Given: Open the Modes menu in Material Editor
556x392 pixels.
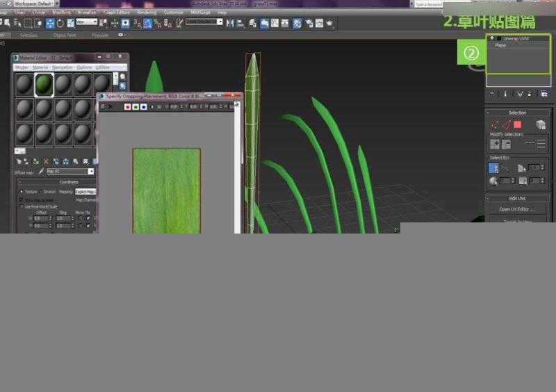Looking at the screenshot, I should pos(22,67).
